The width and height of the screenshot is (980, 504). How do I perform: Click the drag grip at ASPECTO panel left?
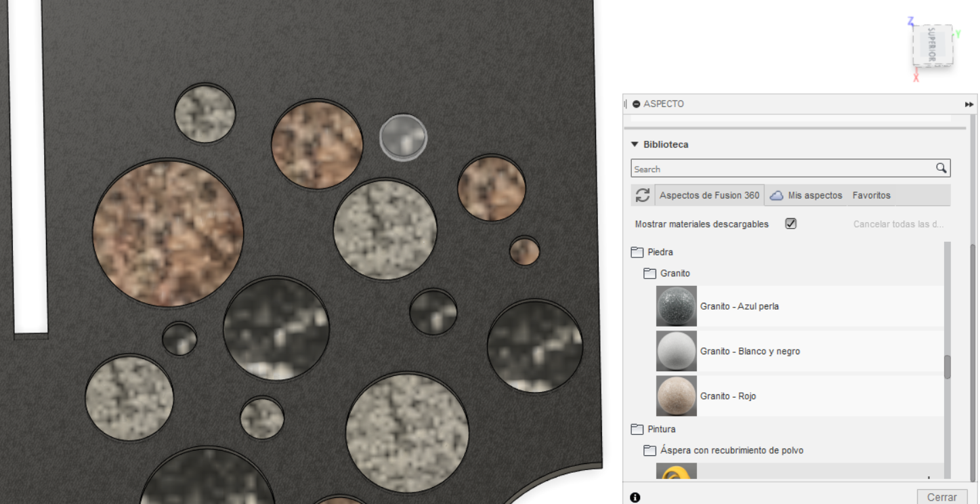626,104
